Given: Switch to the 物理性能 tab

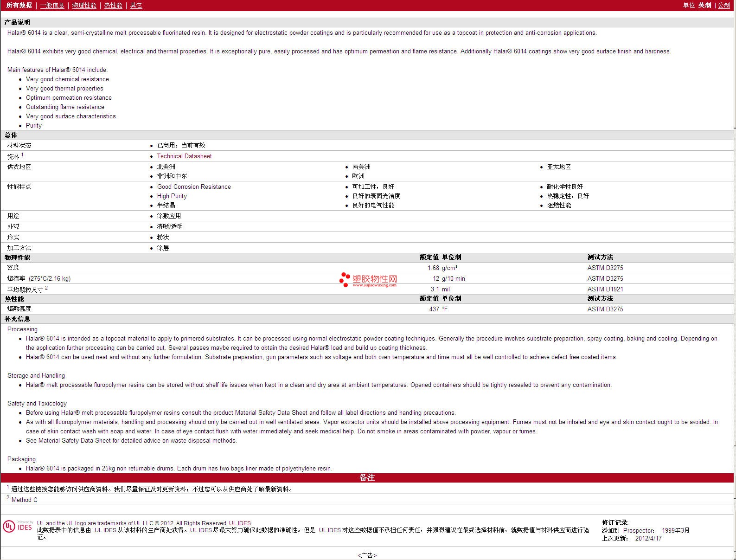Looking at the screenshot, I should pos(84,5).
